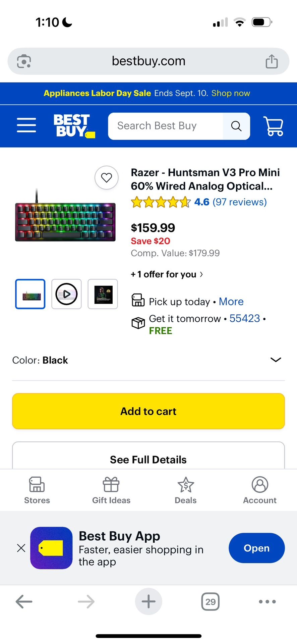Viewport: 297px width, 644px height.
Task: Save item with the heart icon
Action: 107,178
